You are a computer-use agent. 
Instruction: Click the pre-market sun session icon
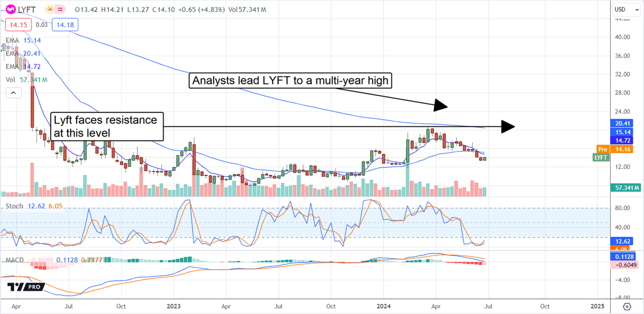coord(50,9)
